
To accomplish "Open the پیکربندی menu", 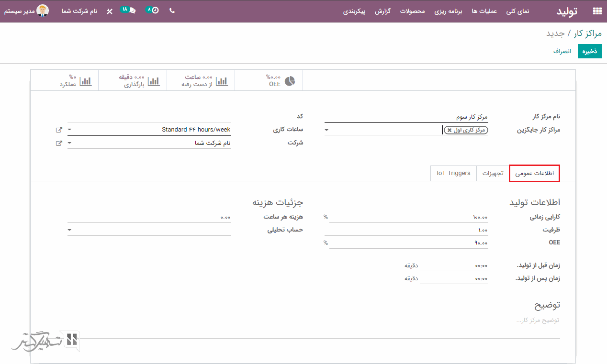I will (x=354, y=11).
